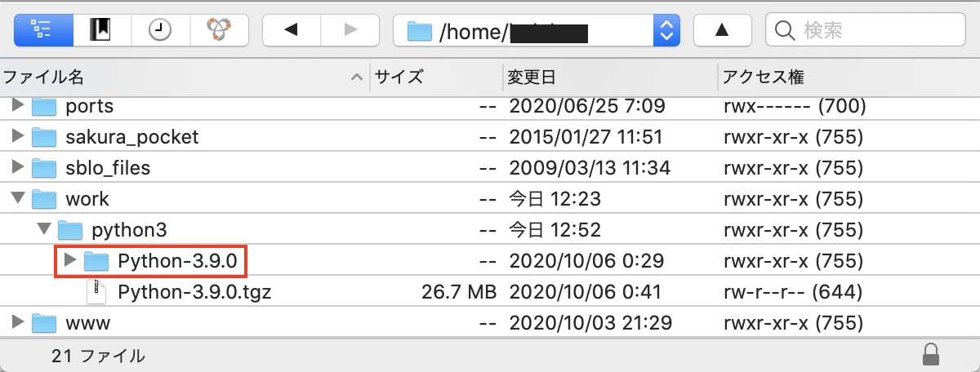Collapse the work folder
The width and height of the screenshot is (980, 372).
[x=18, y=198]
